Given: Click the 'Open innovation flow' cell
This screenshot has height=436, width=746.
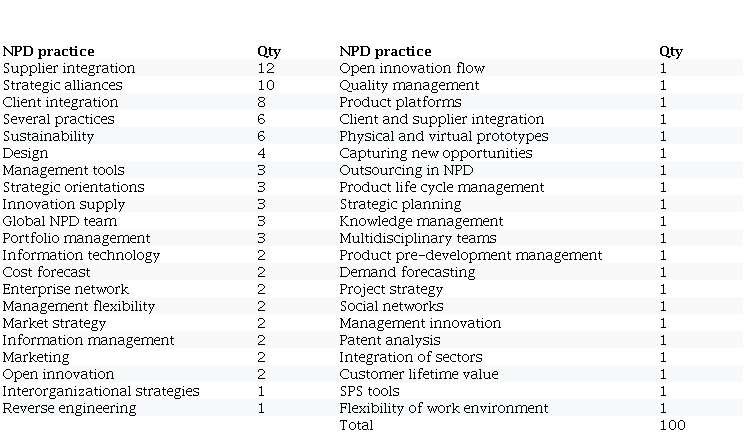Looking at the screenshot, I should [412, 68].
